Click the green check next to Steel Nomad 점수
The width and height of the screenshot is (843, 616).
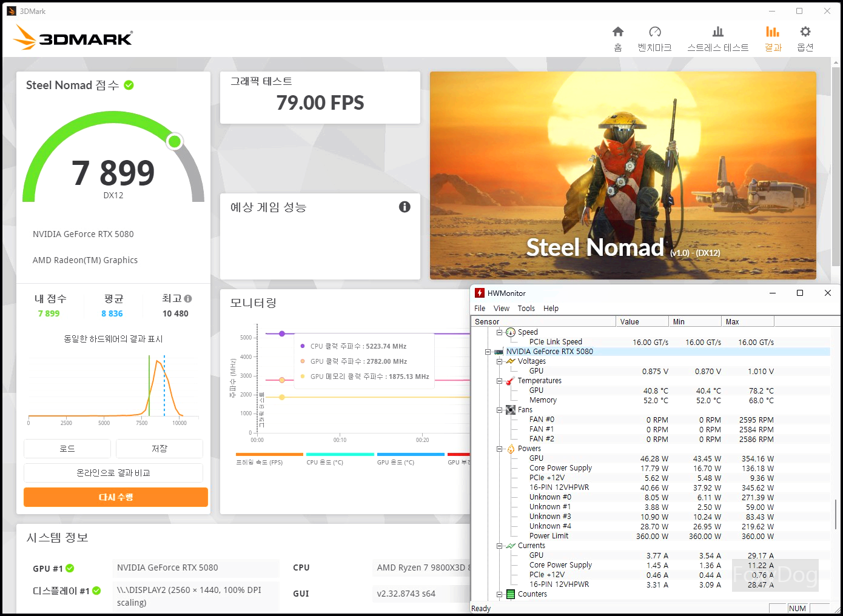click(x=129, y=85)
